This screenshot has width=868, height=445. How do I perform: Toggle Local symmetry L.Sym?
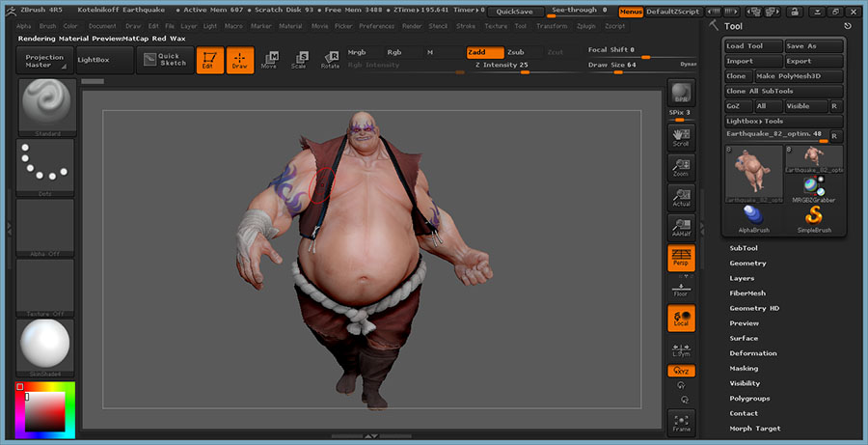pos(681,349)
